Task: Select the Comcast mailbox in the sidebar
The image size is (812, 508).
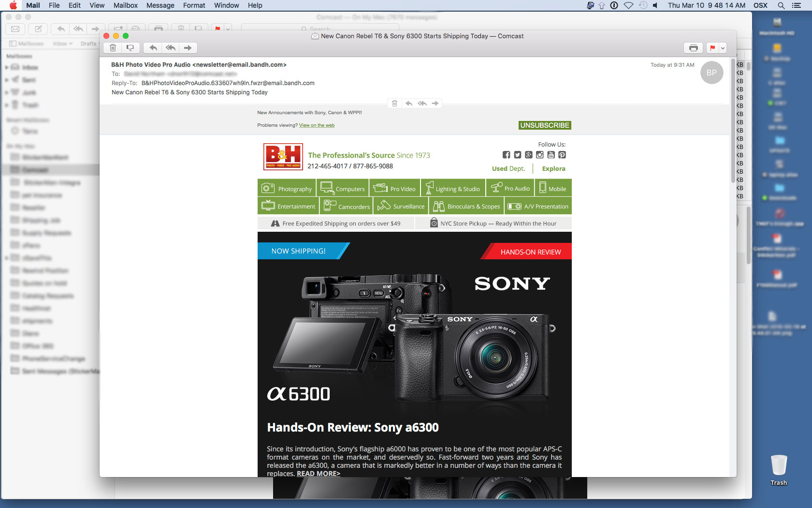Action: [50, 170]
